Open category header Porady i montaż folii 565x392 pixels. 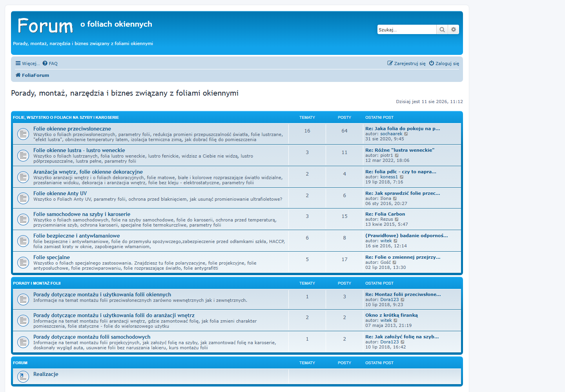[x=37, y=283]
